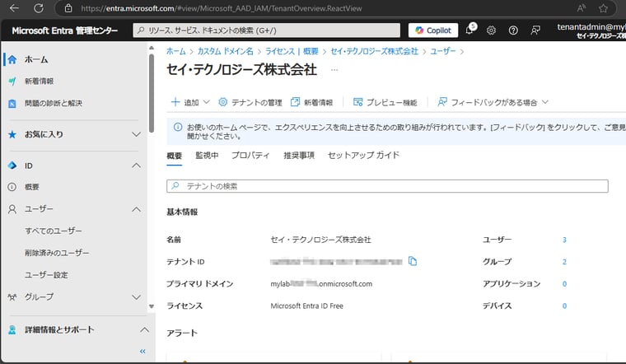Switch to the 監視中 tab
626x364 pixels.
(x=207, y=156)
